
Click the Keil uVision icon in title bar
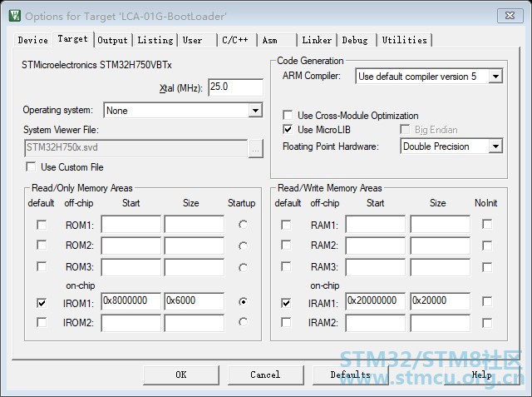[x=15, y=16]
